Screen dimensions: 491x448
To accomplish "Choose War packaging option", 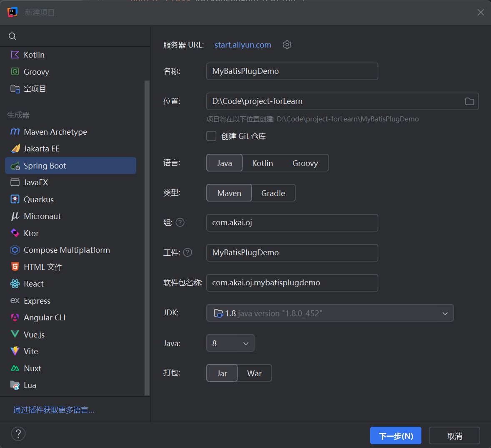I will point(254,373).
